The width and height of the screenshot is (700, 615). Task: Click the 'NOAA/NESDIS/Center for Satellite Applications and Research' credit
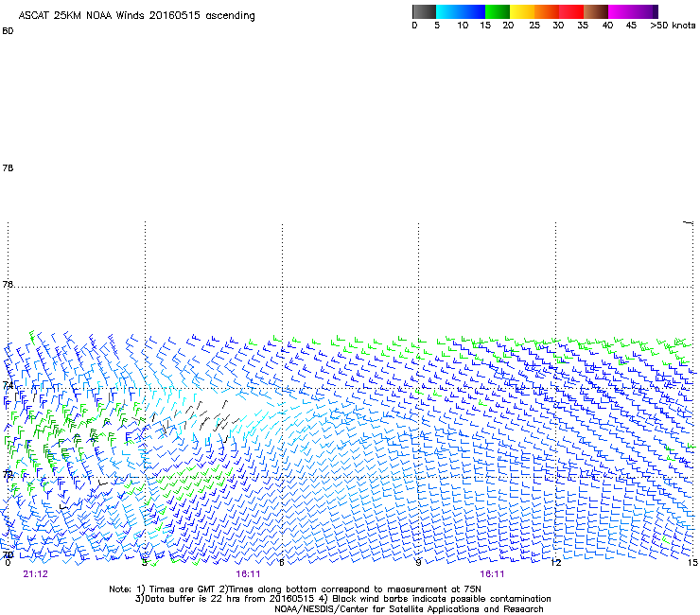[409, 609]
